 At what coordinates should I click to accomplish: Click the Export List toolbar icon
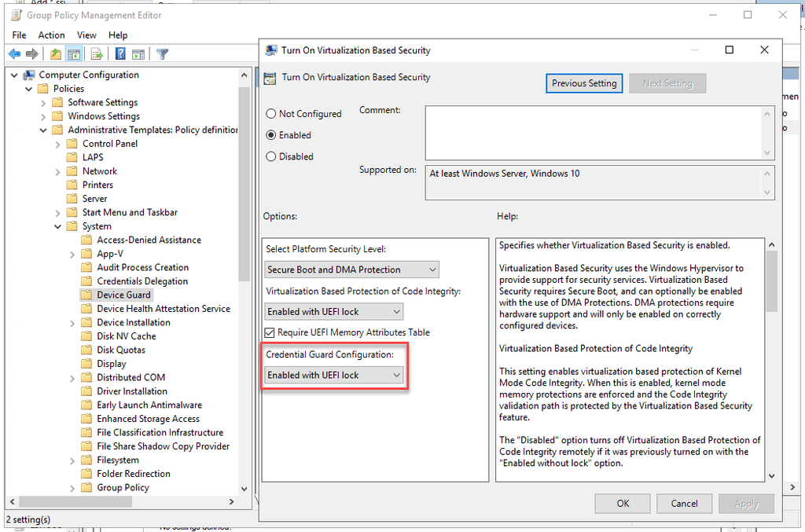[96, 53]
